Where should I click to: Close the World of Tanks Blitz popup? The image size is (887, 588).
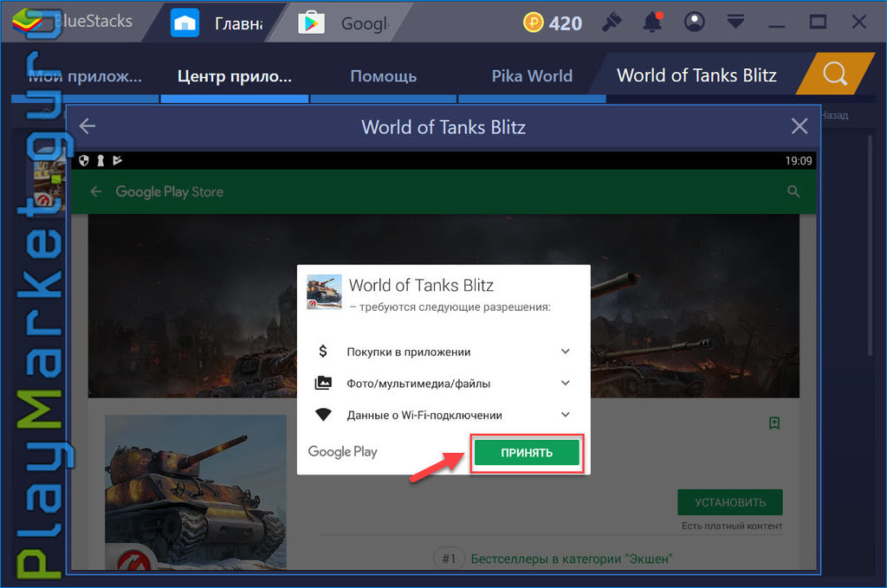click(800, 126)
